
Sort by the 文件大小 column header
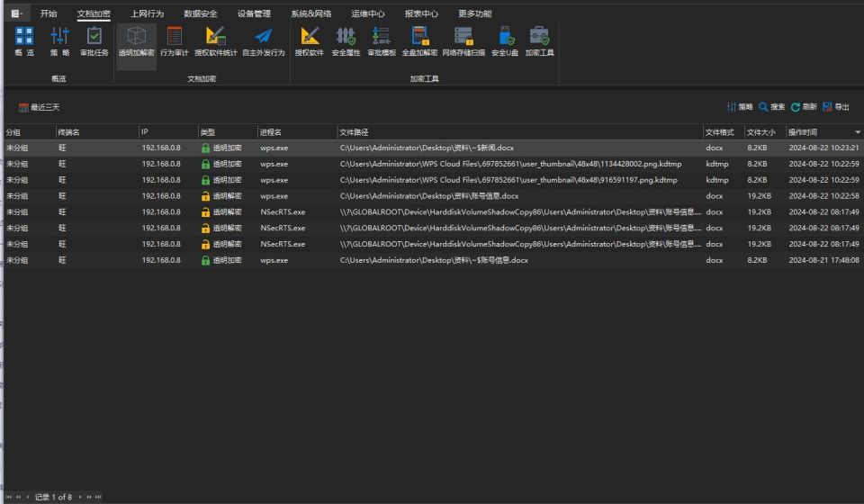coord(765,132)
